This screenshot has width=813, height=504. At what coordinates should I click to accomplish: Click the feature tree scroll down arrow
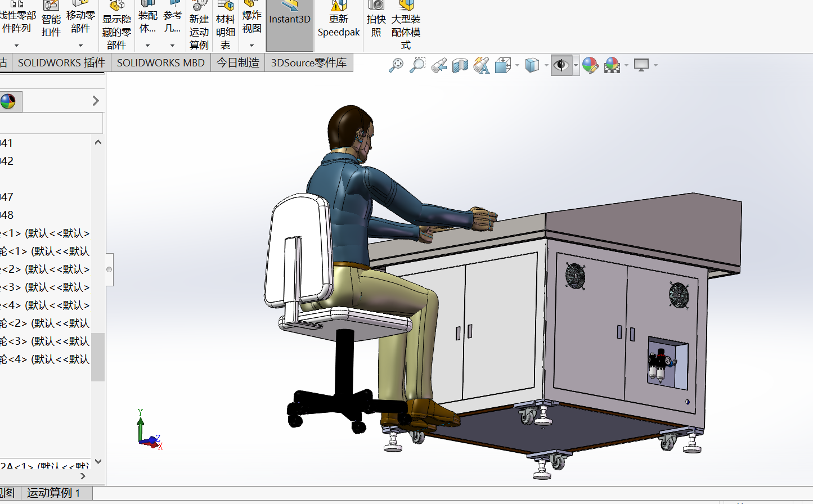pos(98,461)
